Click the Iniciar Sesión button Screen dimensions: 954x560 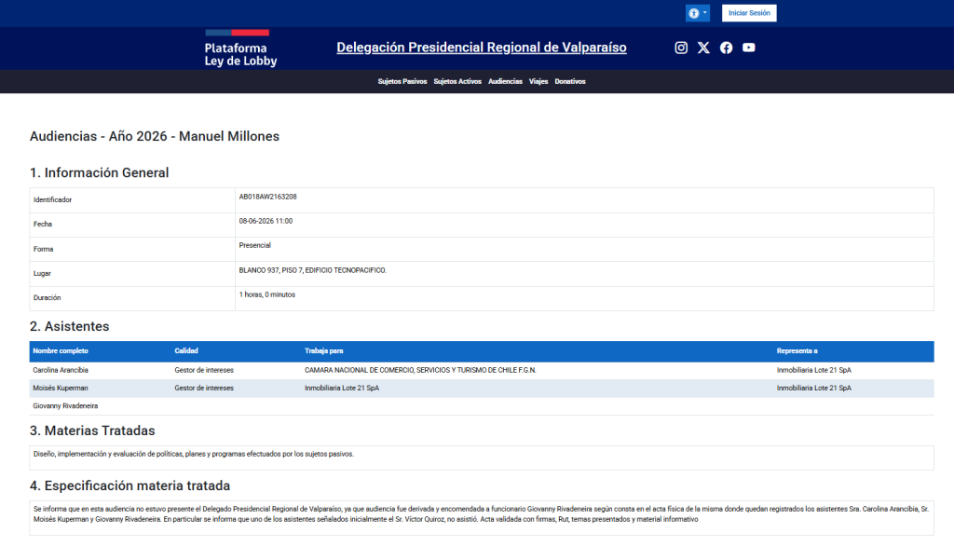749,13
